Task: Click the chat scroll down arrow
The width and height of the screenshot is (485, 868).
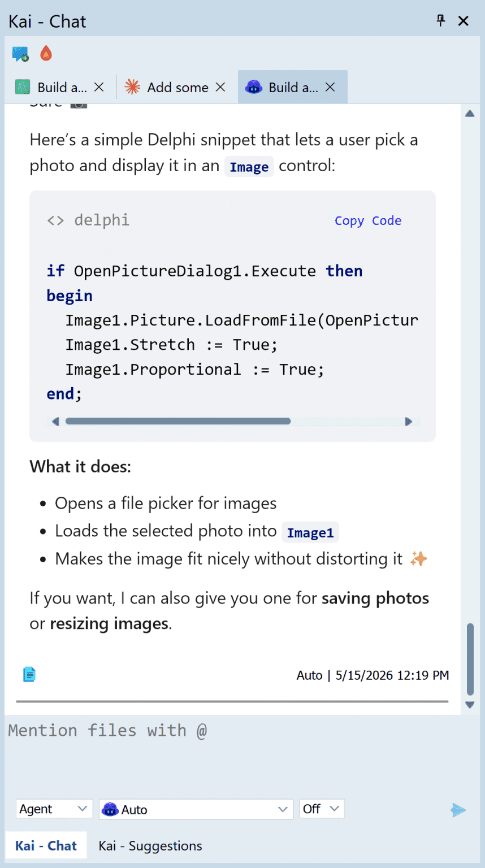Action: (x=470, y=705)
